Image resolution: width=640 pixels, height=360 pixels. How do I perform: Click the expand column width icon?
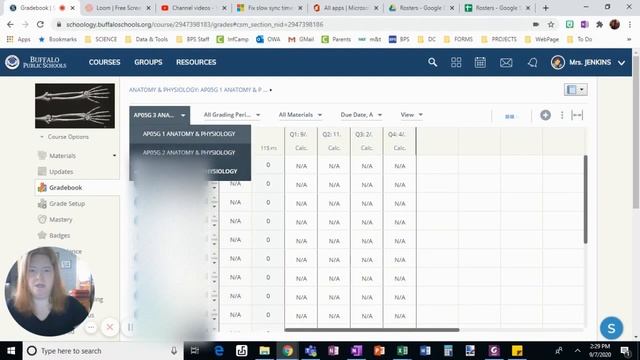tap(577, 115)
